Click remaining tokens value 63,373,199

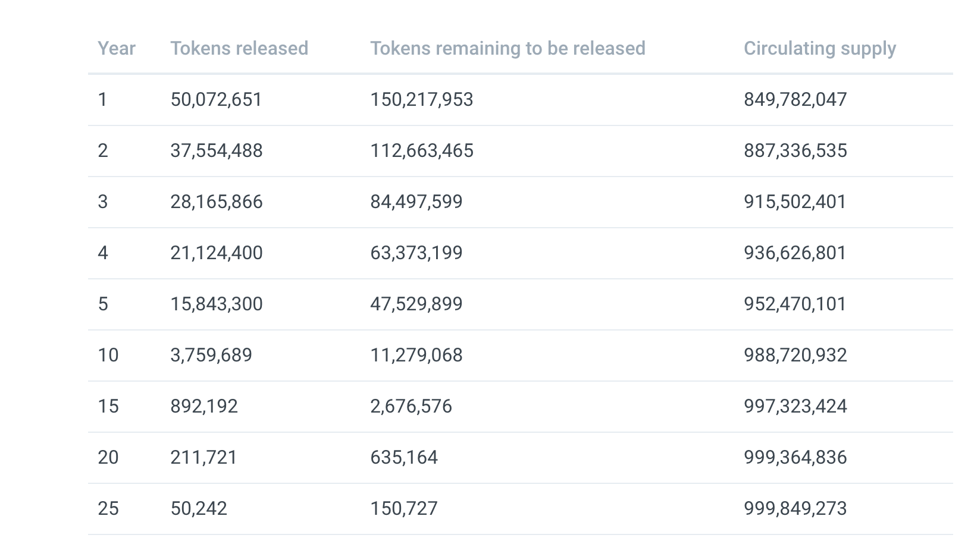coord(416,253)
